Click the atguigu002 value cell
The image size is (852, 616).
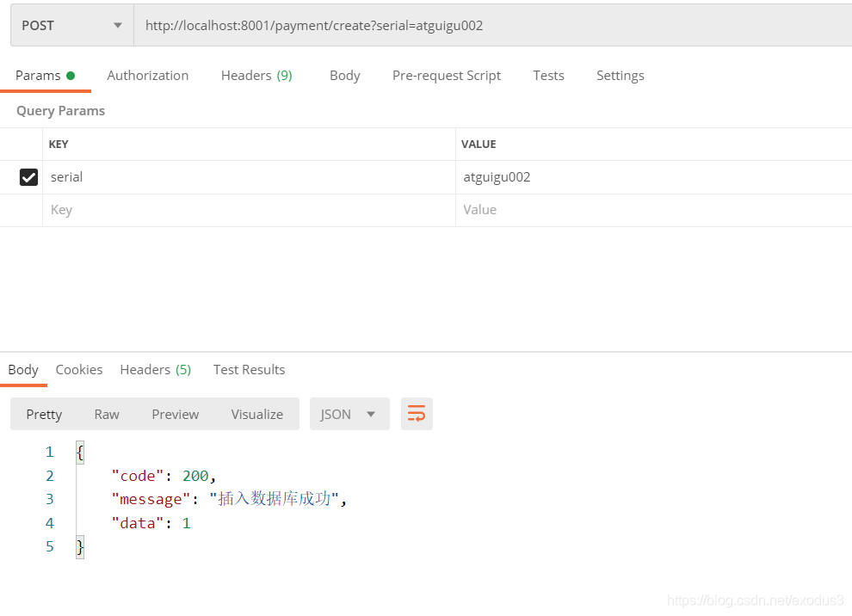654,177
